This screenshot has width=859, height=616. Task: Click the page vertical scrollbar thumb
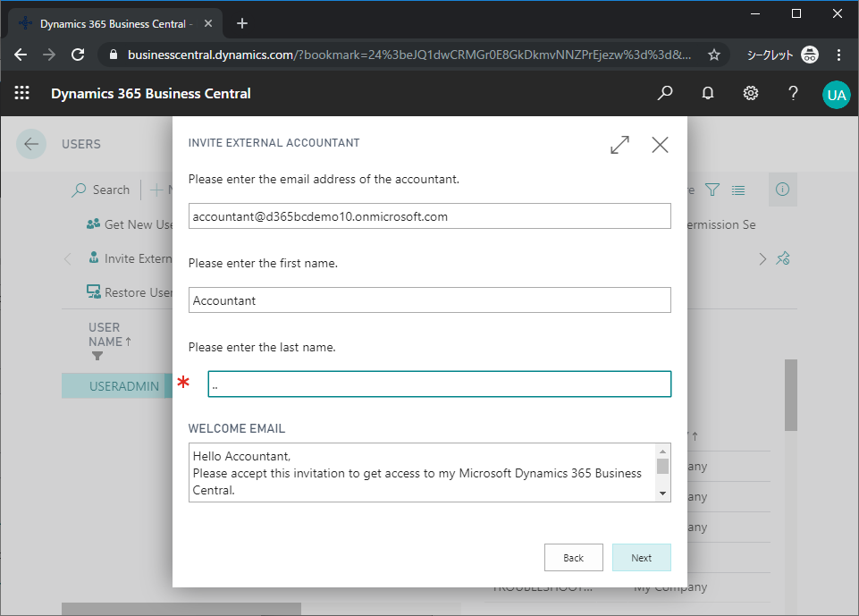[790, 394]
